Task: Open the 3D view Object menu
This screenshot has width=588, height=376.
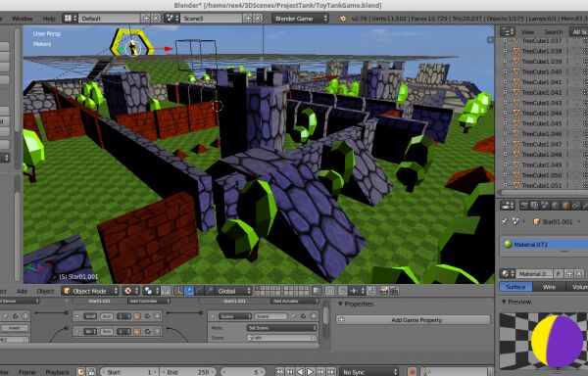Action: pyautogui.click(x=45, y=291)
